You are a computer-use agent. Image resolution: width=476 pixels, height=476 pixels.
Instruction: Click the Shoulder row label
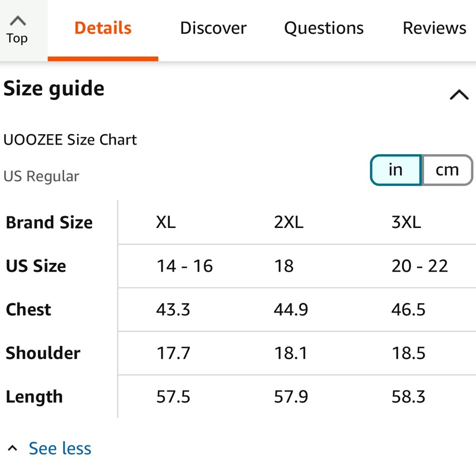pos(43,353)
